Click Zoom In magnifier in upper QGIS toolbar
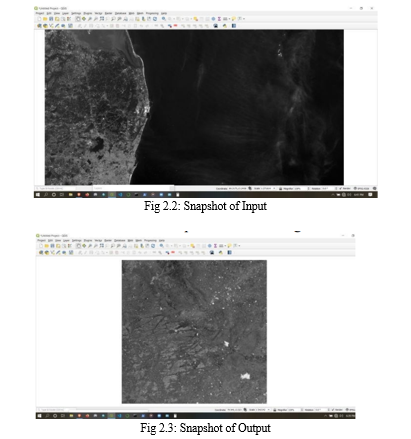Screen dimensions: 411x439 coord(90,19)
